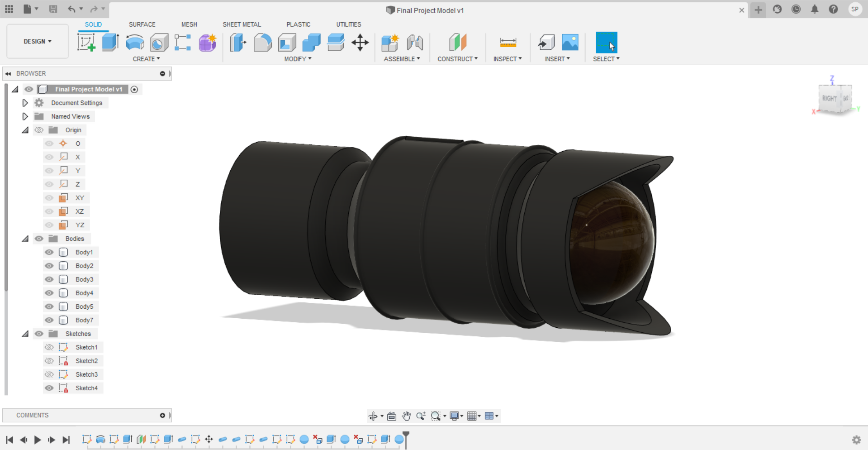Select the Combine tool
This screenshot has height=450, width=868.
click(x=311, y=43)
